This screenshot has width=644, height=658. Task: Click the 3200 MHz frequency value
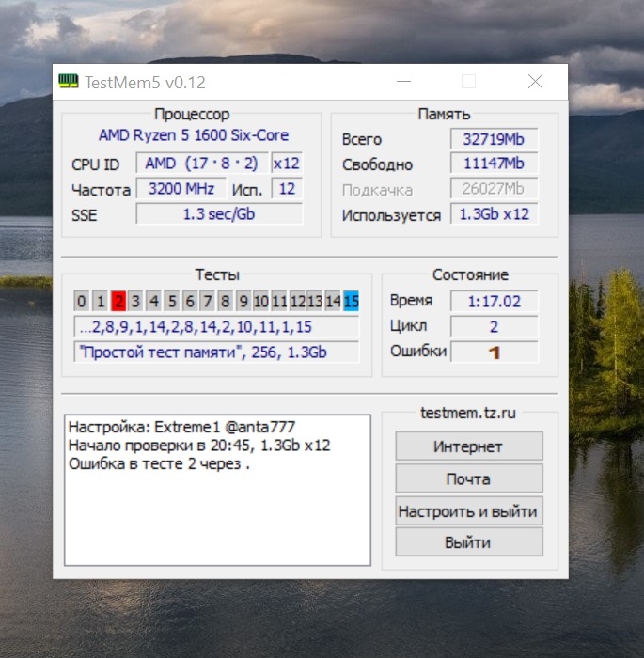pos(181,189)
